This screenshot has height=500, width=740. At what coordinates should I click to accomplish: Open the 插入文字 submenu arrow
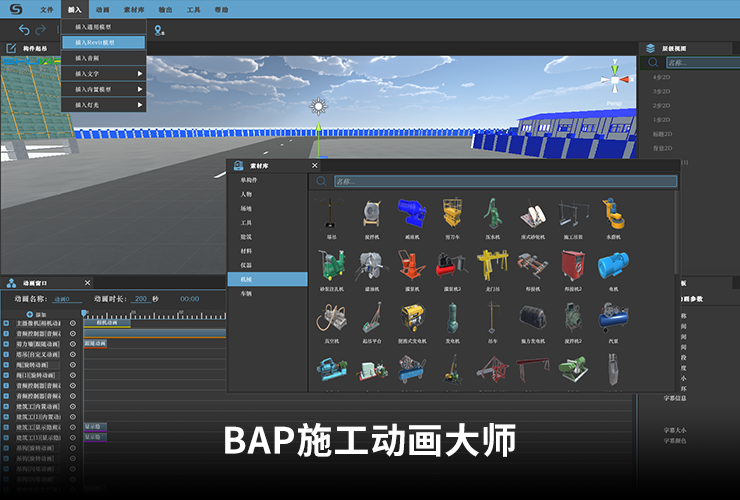click(140, 74)
